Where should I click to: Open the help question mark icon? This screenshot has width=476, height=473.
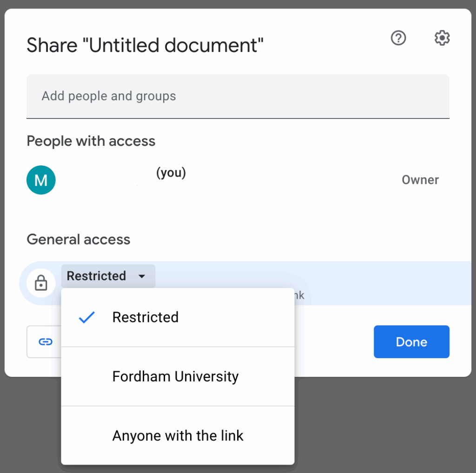pos(398,38)
